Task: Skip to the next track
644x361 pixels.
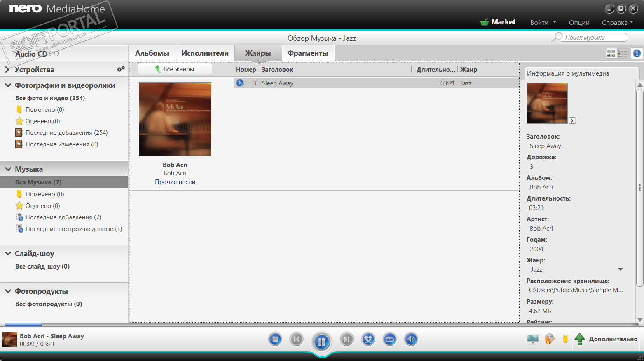Action: 347,340
